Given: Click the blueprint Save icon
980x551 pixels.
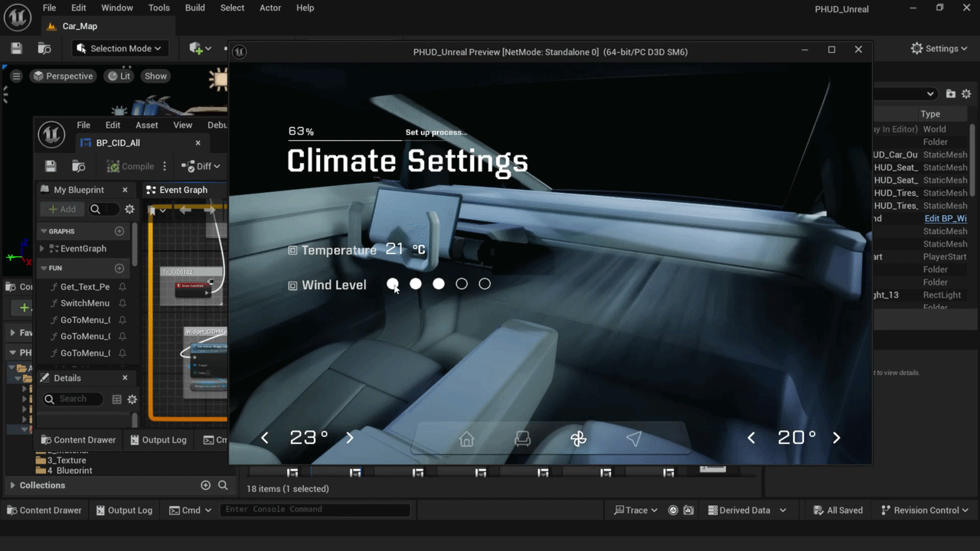Looking at the screenshot, I should click(51, 166).
